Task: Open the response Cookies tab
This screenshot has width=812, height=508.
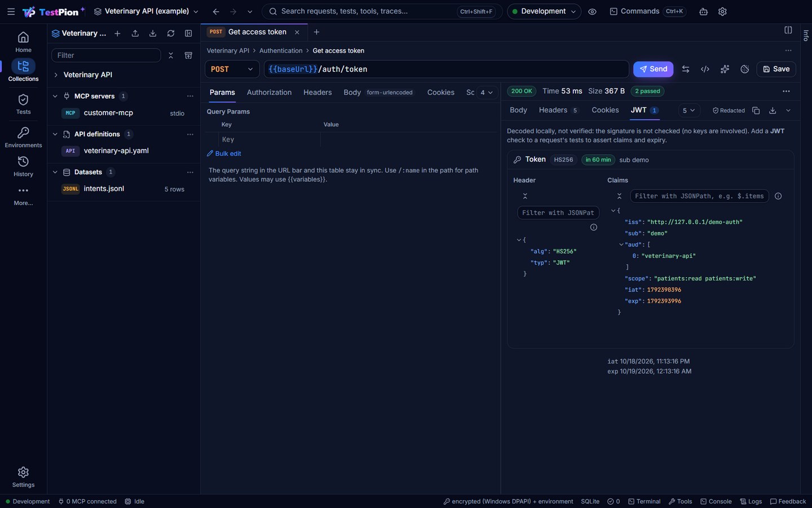Action: (x=605, y=110)
